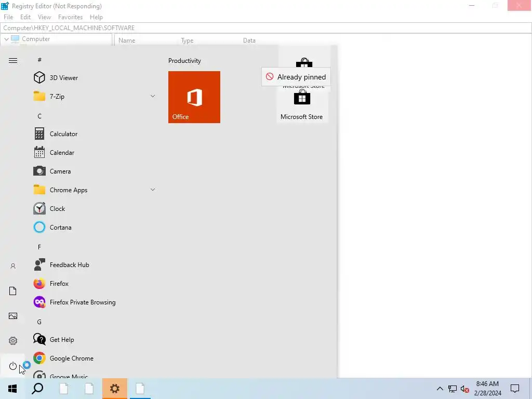Launch Calculator from the app list
This screenshot has height=399, width=532.
point(95,134)
